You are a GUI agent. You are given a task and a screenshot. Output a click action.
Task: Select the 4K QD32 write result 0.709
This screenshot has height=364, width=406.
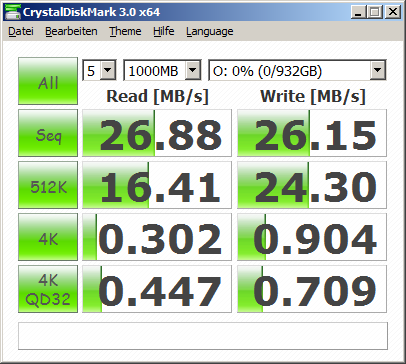312,289
